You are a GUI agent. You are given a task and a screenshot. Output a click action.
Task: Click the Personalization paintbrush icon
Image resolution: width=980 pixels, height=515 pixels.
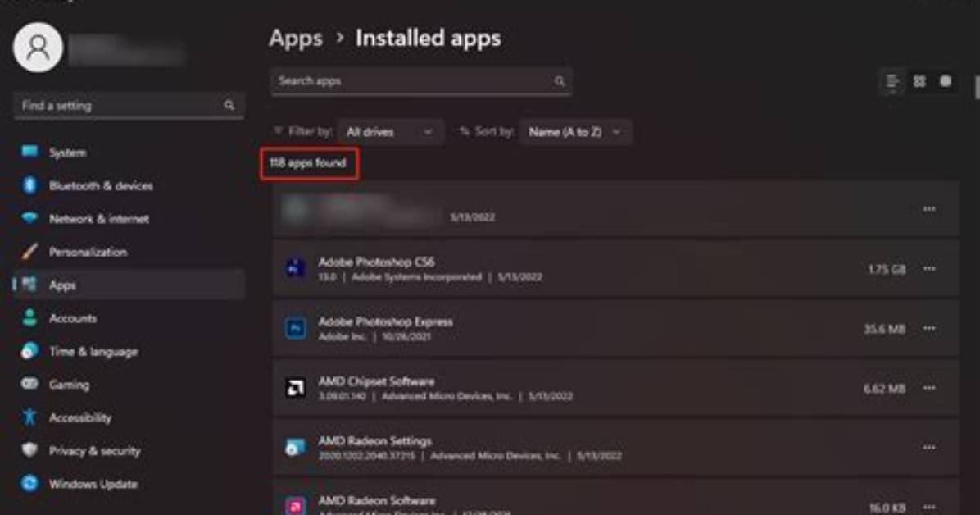click(x=29, y=251)
